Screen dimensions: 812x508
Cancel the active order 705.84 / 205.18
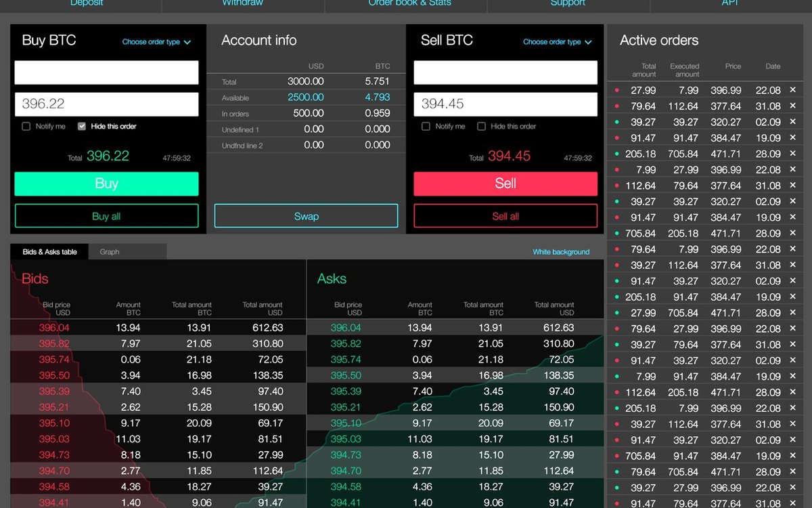[792, 233]
